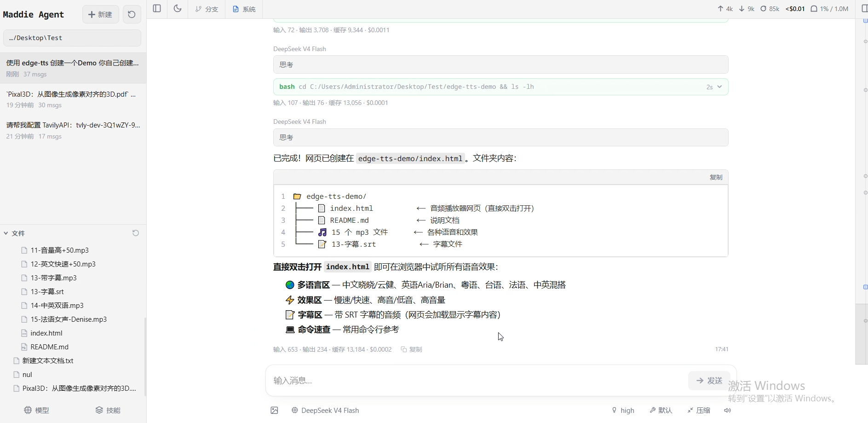Click the 压缩 compress context button
Viewport: 868px width, 423px height.
click(x=699, y=410)
